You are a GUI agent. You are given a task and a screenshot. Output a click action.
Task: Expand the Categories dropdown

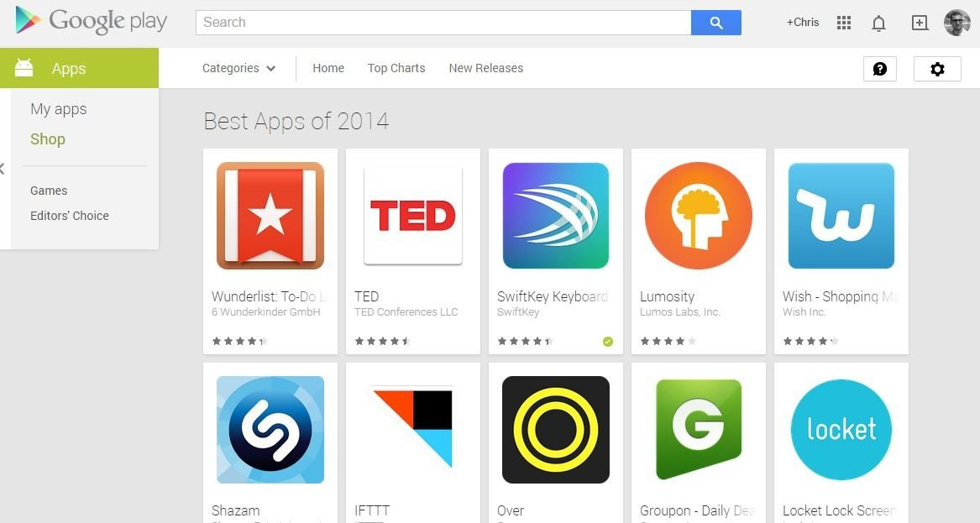pos(238,68)
